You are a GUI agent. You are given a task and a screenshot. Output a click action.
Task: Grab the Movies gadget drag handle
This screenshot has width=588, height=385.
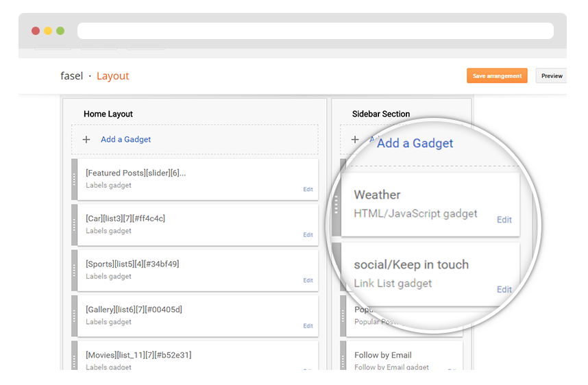coord(74,356)
